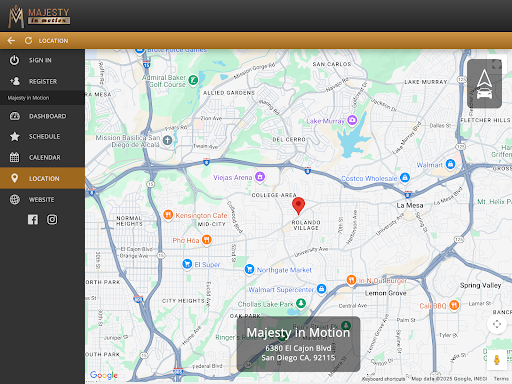Open the Google logo link

104,375
